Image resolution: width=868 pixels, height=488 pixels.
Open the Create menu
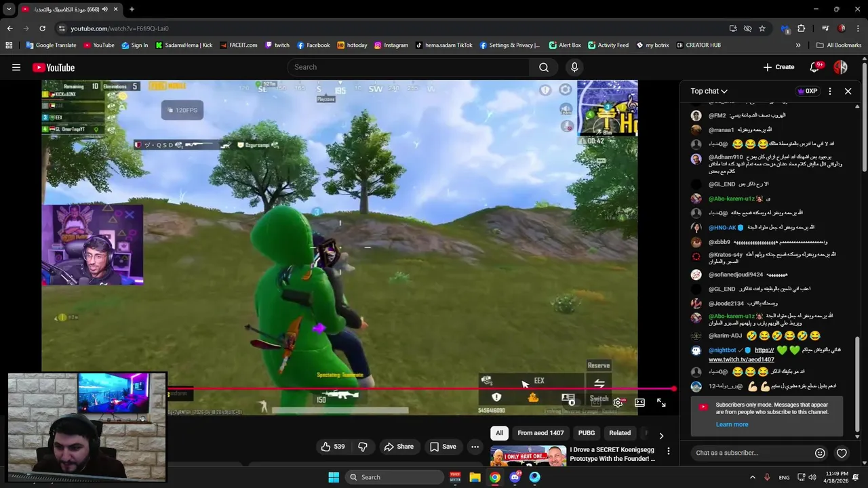click(x=778, y=67)
